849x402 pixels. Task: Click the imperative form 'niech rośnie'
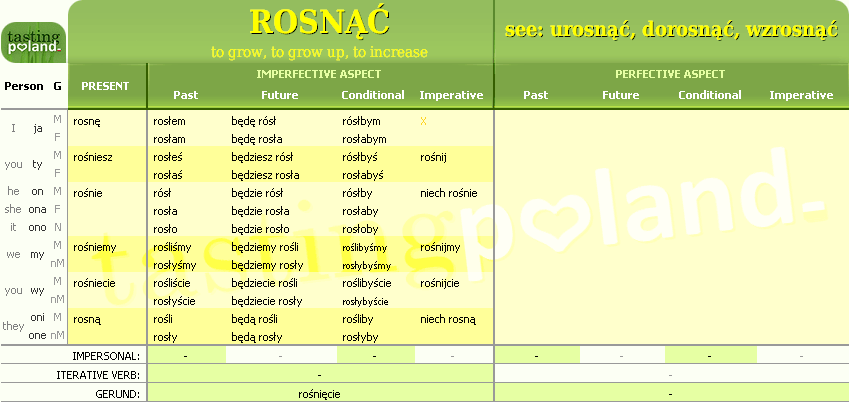pyautogui.click(x=449, y=193)
